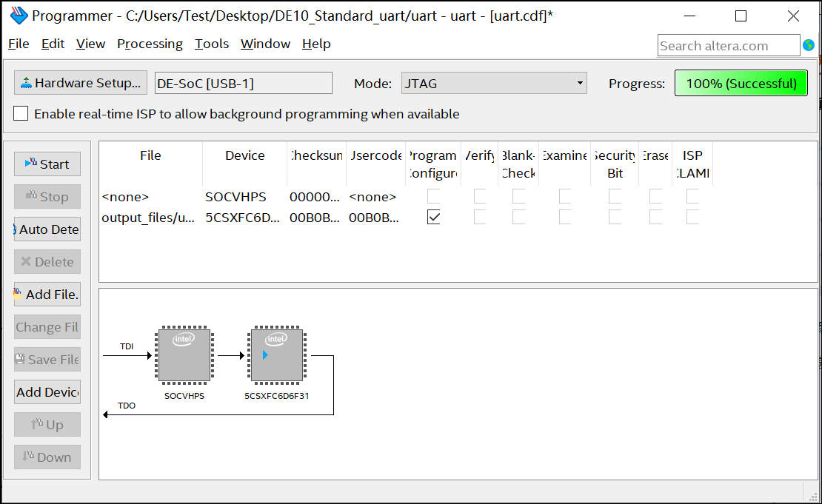Screen dimensions: 822x504
Task: Click the Device column header
Action: (245, 164)
